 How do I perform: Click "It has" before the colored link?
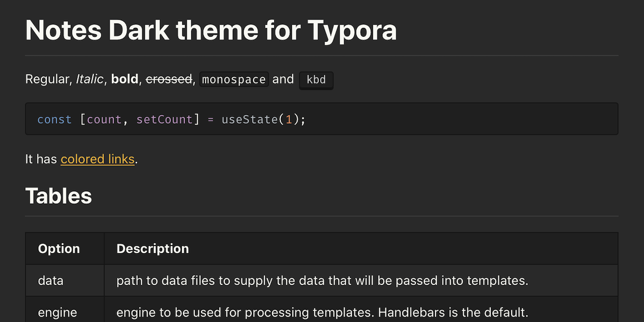[x=41, y=159]
